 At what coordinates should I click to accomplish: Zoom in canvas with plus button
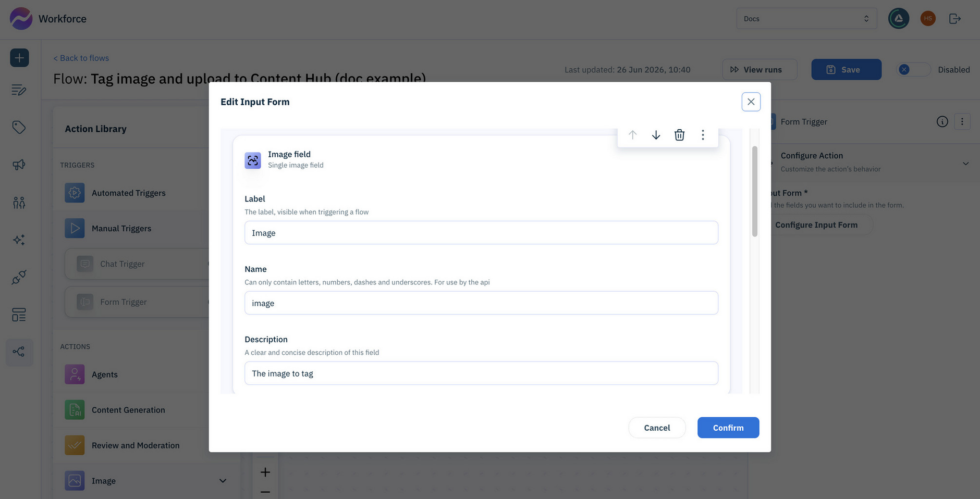265,472
